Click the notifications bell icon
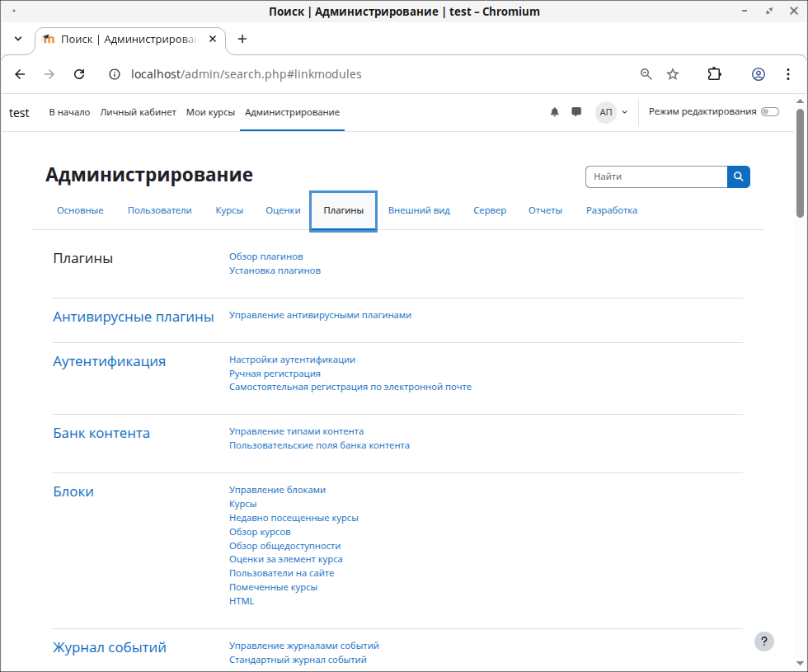 555,112
